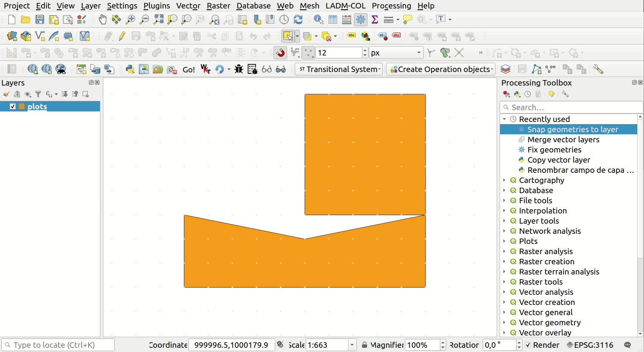This screenshot has width=644, height=352.
Task: Activate the Identify Features tool
Action: 318,19
